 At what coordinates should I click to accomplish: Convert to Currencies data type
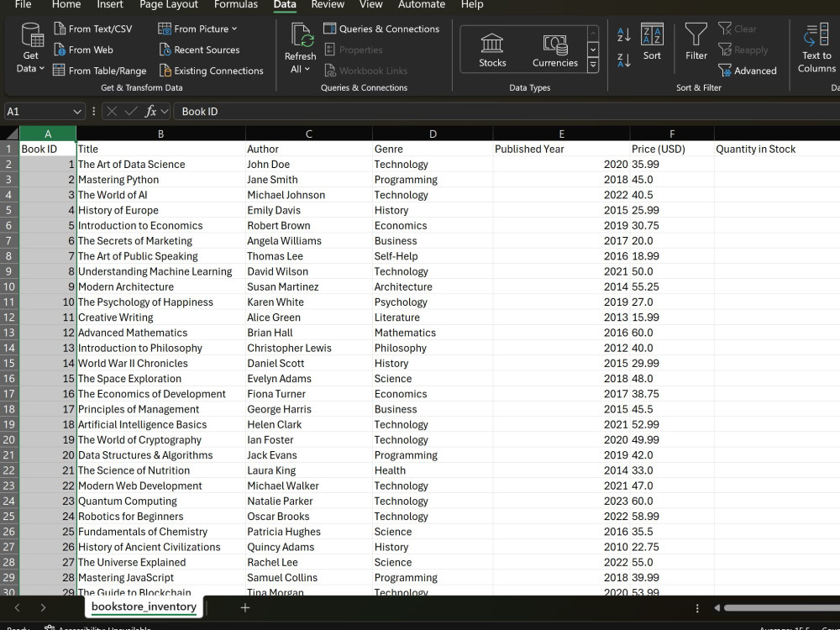(555, 50)
